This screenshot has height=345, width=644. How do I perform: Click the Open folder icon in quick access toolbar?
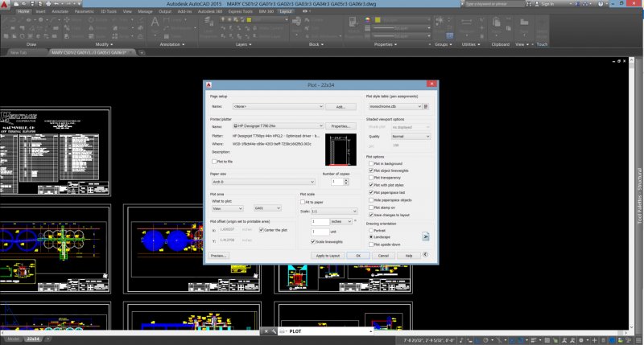24,4
